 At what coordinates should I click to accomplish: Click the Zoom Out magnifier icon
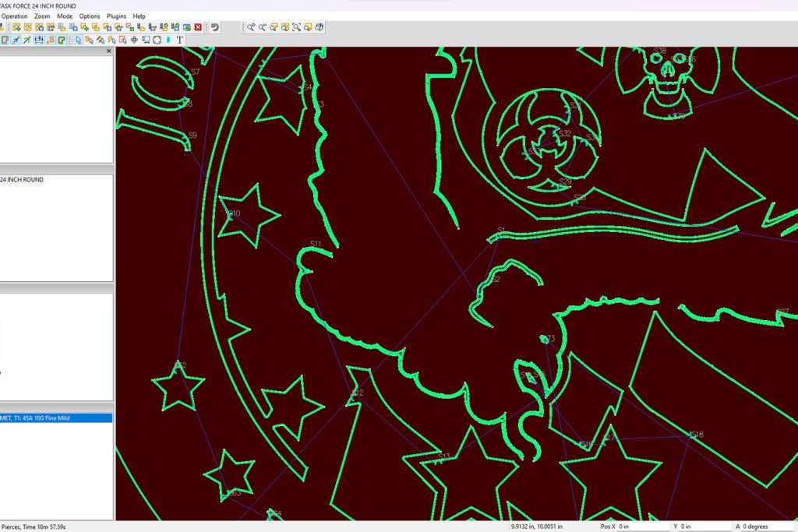click(x=263, y=27)
